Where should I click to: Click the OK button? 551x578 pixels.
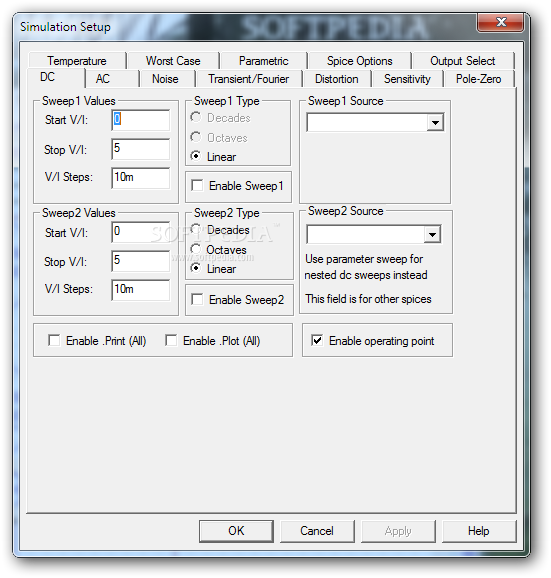click(236, 531)
